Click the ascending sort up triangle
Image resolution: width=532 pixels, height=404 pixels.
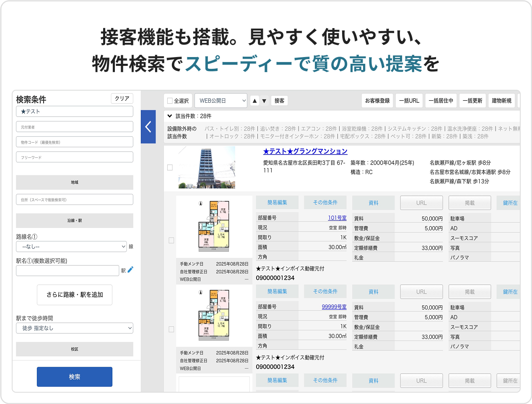pyautogui.click(x=254, y=101)
